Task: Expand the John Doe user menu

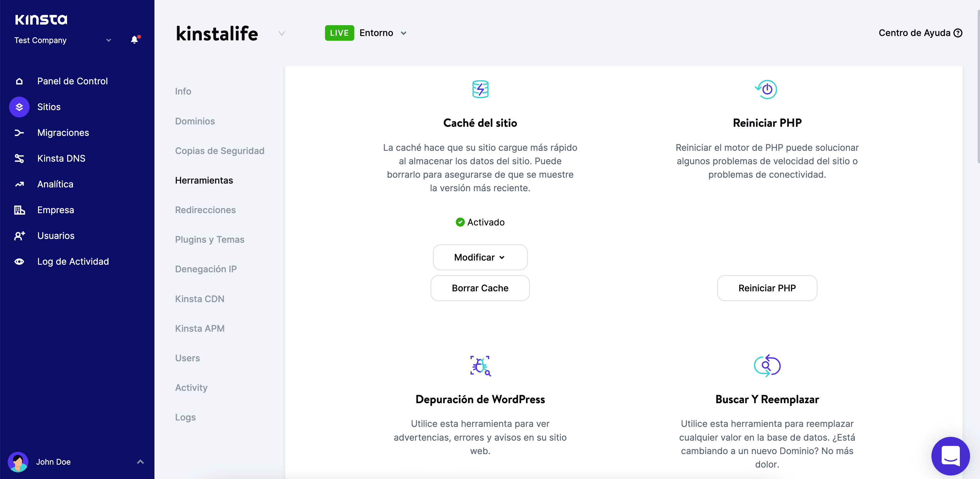Action: pos(140,462)
